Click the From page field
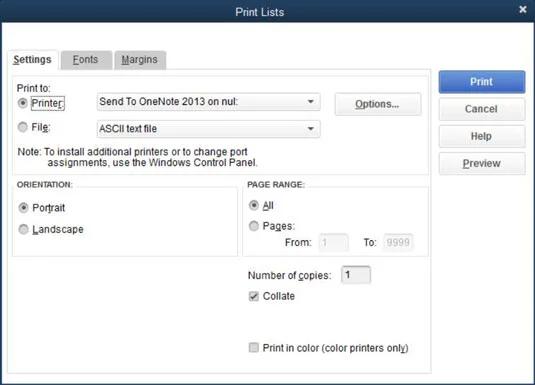This screenshot has height=385, width=535. 334,243
